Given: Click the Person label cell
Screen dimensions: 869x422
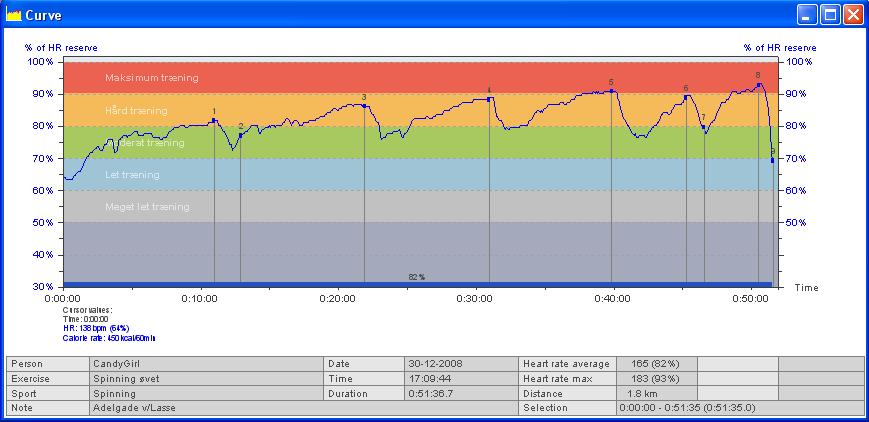Looking at the screenshot, I should [x=48, y=364].
